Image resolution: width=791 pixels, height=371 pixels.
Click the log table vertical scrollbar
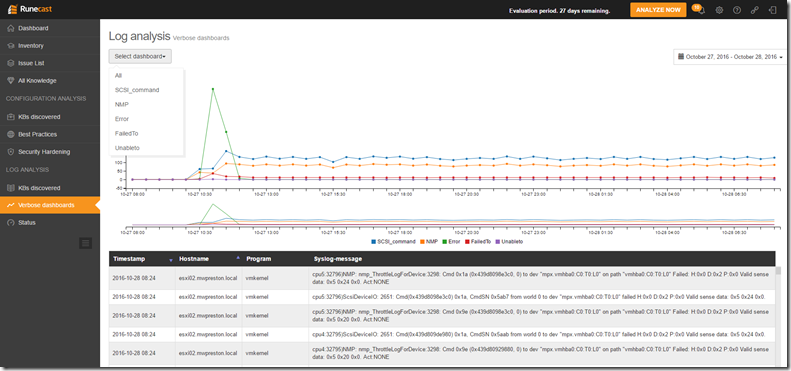pyautogui.click(x=778, y=315)
